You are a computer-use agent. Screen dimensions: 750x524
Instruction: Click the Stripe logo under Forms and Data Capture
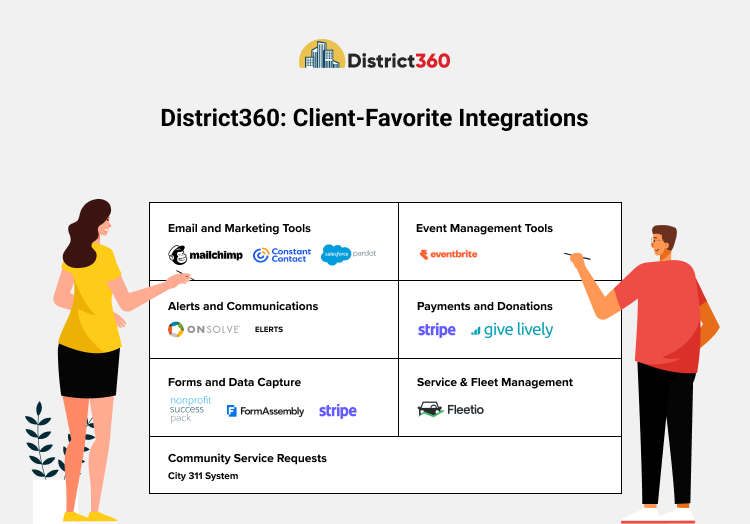[x=338, y=411]
